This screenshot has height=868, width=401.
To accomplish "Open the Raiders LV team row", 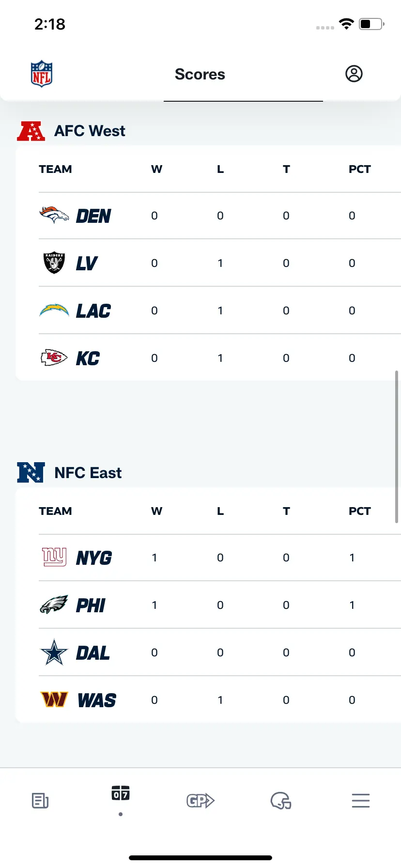I will point(220,263).
